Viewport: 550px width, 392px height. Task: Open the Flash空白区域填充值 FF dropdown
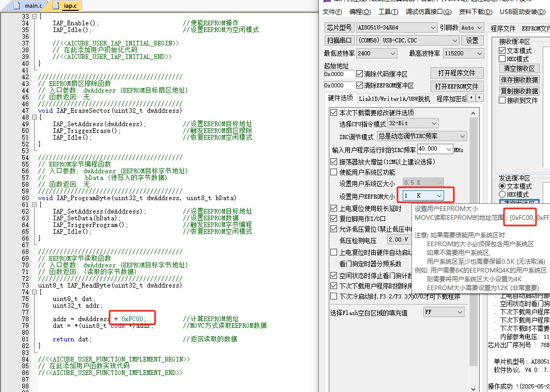444,312
